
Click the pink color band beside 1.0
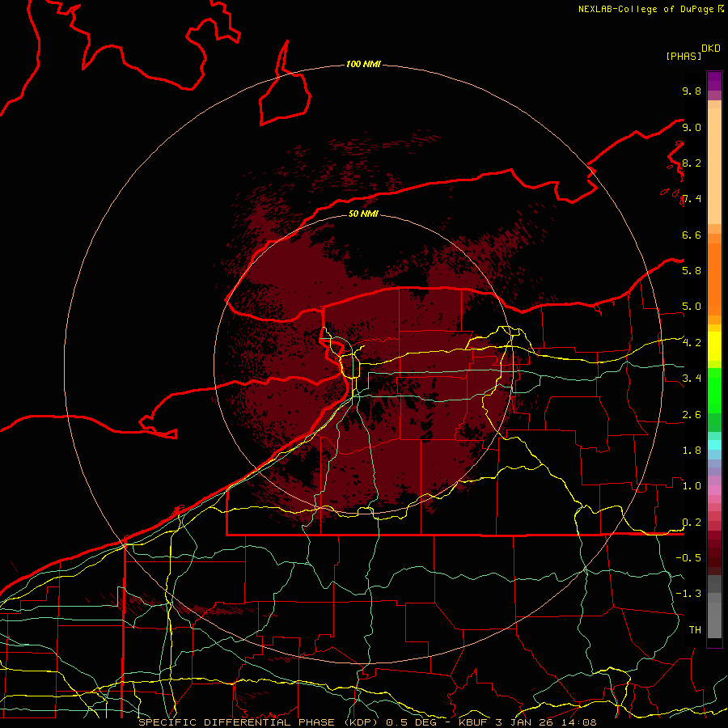click(x=714, y=490)
